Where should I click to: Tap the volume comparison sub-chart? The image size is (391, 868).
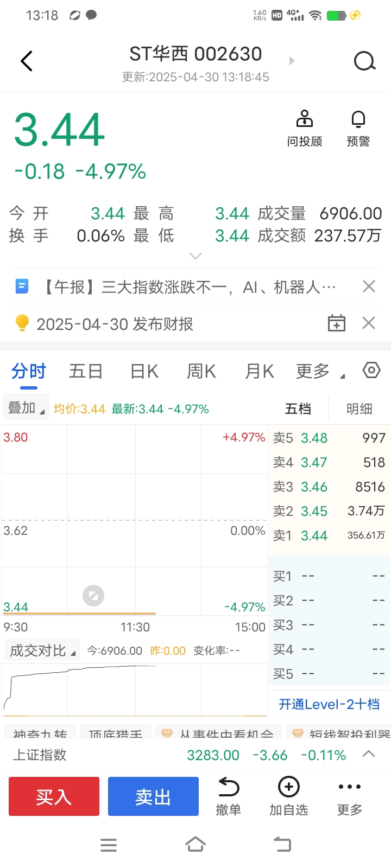134,690
